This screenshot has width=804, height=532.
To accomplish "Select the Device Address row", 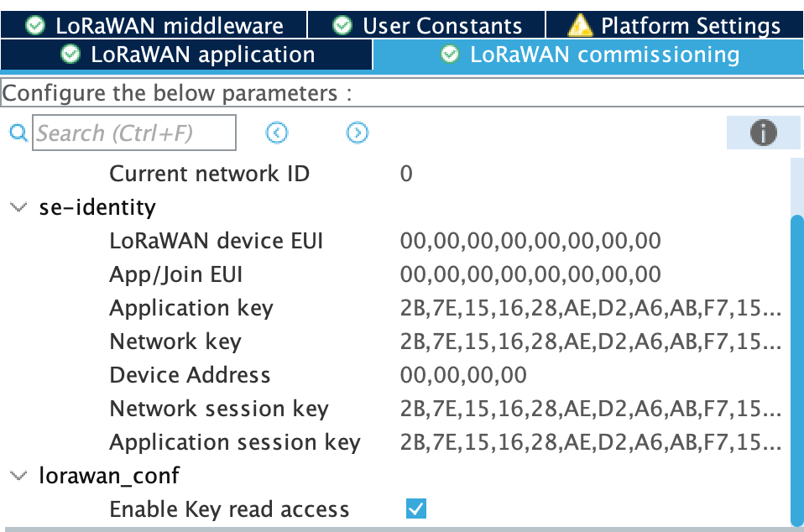I will point(190,375).
